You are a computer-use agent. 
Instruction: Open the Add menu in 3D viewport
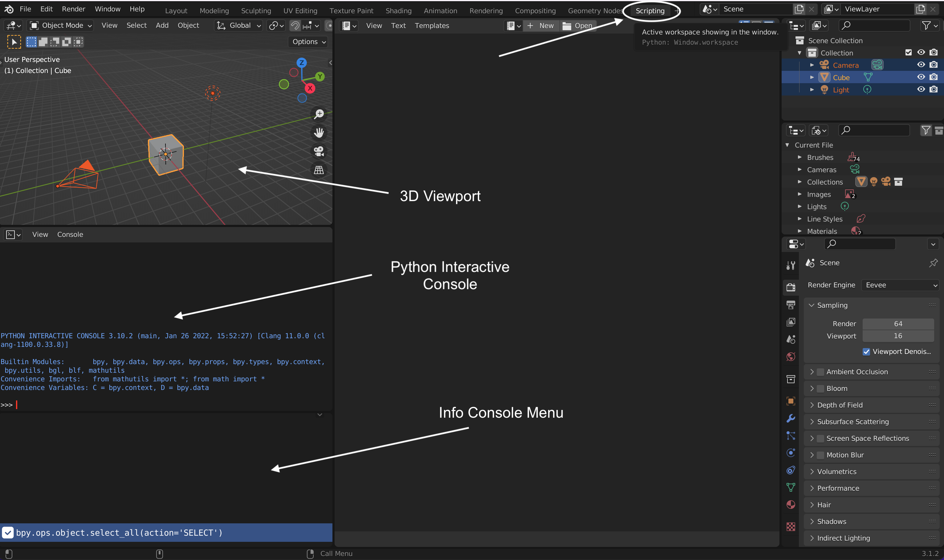pos(162,26)
